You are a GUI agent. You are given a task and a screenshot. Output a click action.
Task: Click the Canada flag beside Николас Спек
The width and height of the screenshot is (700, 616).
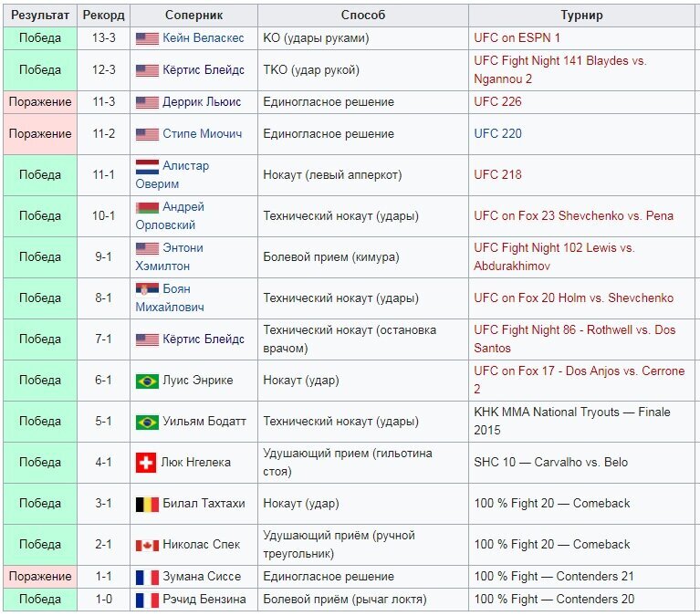point(147,546)
